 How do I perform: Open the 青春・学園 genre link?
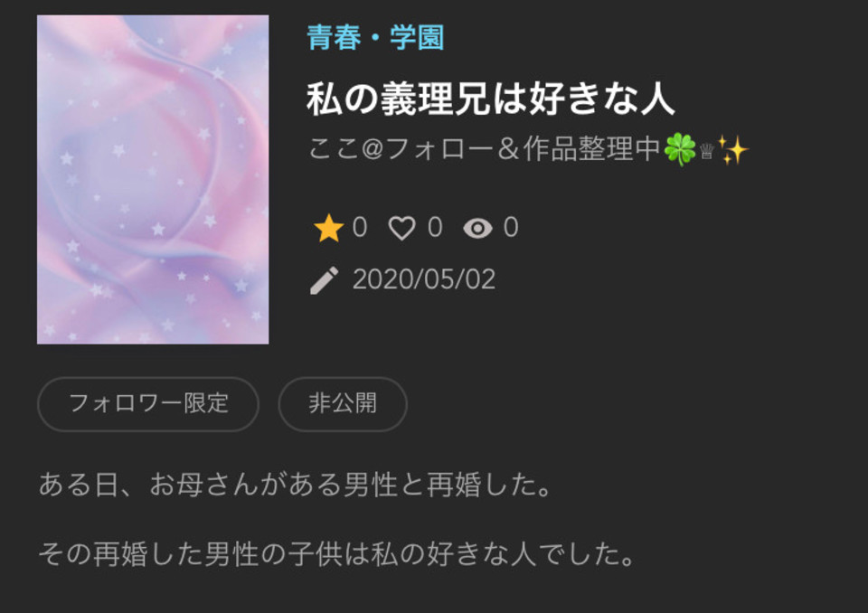pos(375,38)
